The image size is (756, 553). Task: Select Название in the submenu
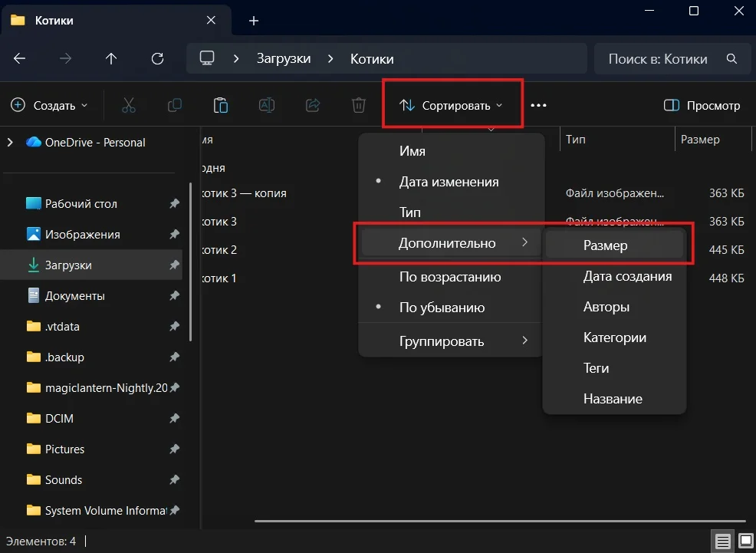point(614,399)
